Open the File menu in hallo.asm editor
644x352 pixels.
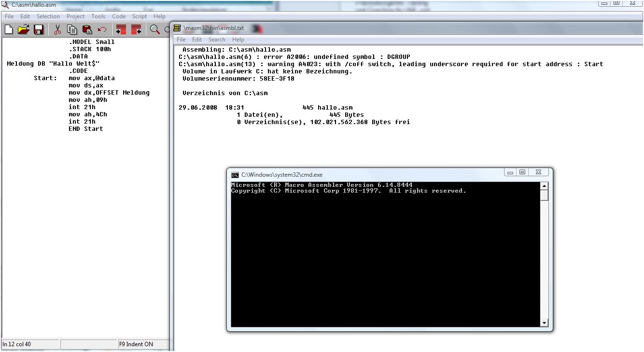9,16
